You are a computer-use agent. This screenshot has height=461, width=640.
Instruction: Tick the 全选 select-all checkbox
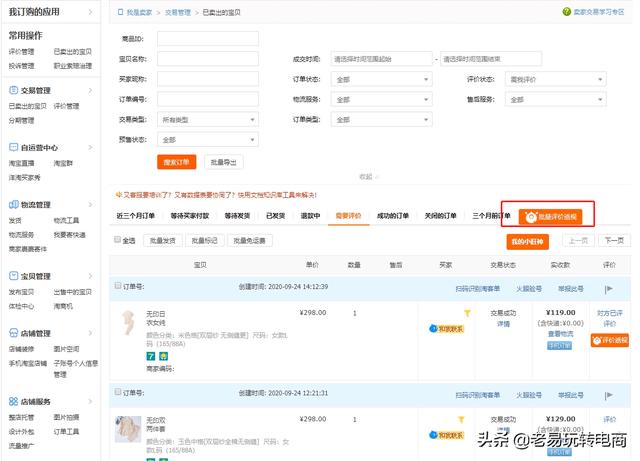point(117,240)
